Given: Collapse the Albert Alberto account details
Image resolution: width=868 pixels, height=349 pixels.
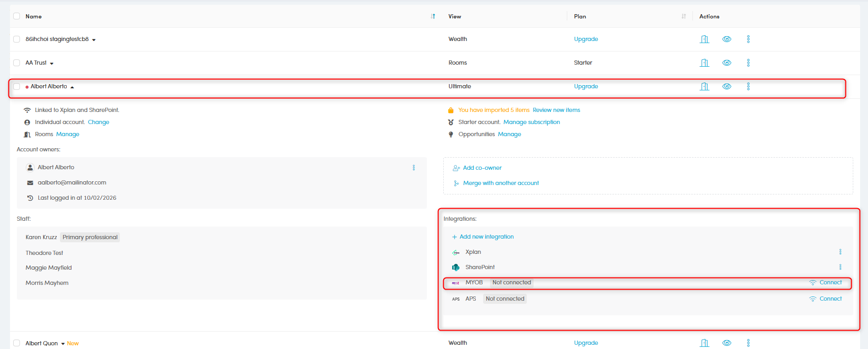Looking at the screenshot, I should pos(72,87).
